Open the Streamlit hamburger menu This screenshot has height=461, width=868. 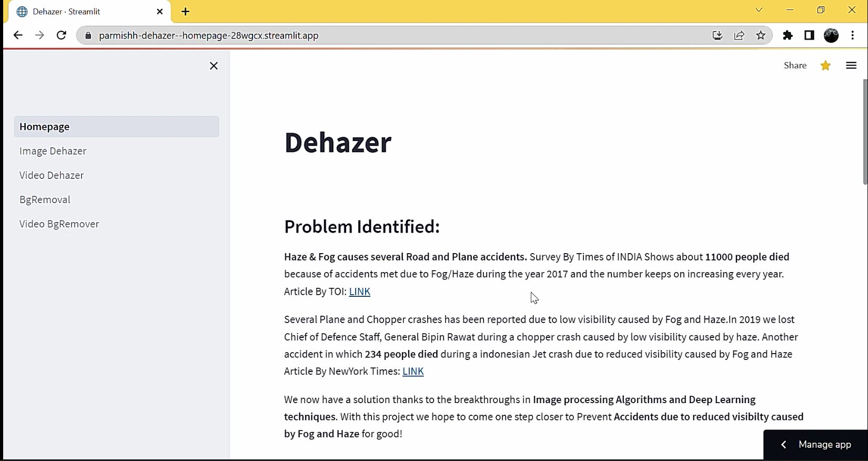click(x=851, y=65)
